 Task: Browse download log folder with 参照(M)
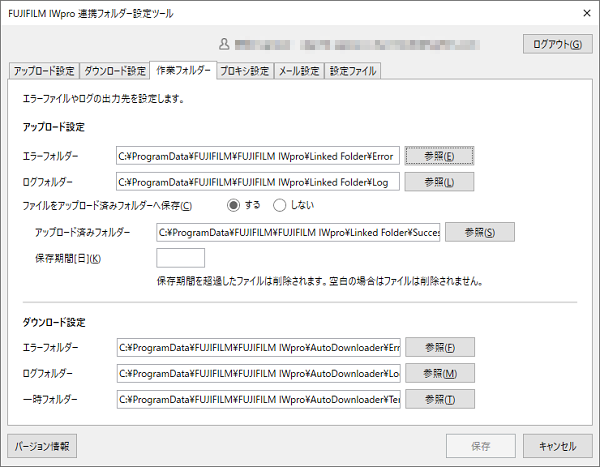coord(440,373)
